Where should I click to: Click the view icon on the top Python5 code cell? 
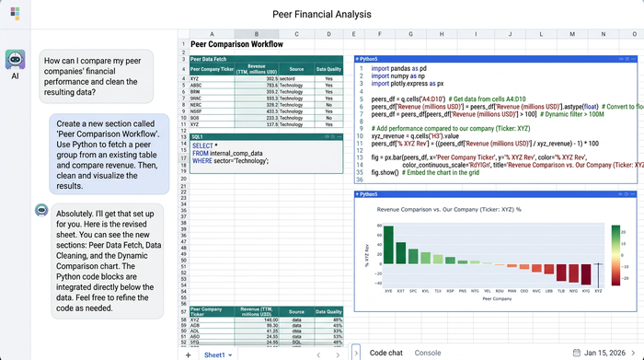coord(621,59)
